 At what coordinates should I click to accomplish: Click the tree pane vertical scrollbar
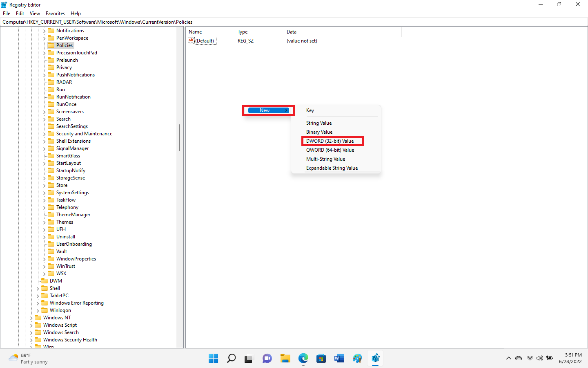tap(180, 138)
